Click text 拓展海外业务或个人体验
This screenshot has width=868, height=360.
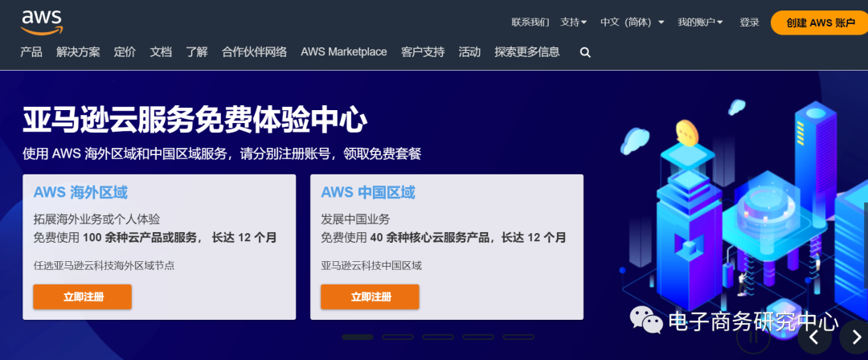96,219
